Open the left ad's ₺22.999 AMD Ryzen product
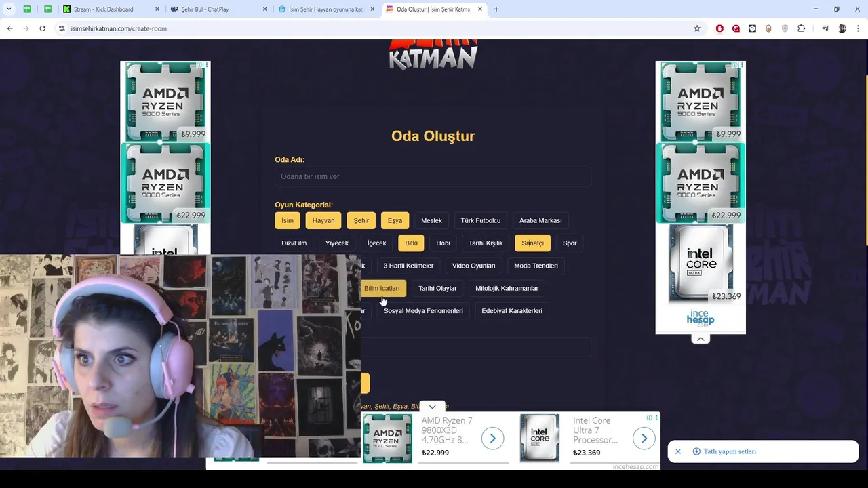The height and width of the screenshot is (488, 868). (x=165, y=183)
